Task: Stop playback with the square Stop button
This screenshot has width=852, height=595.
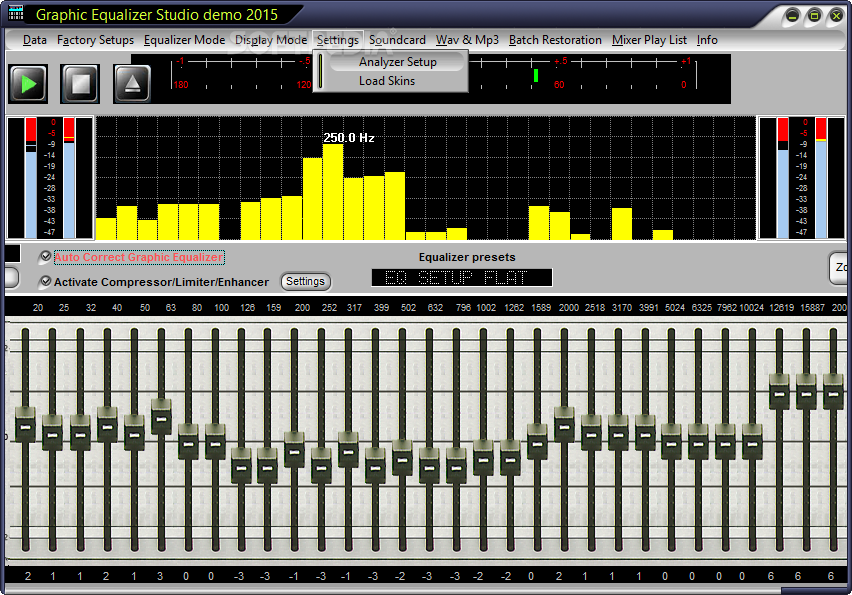Action: 80,84
